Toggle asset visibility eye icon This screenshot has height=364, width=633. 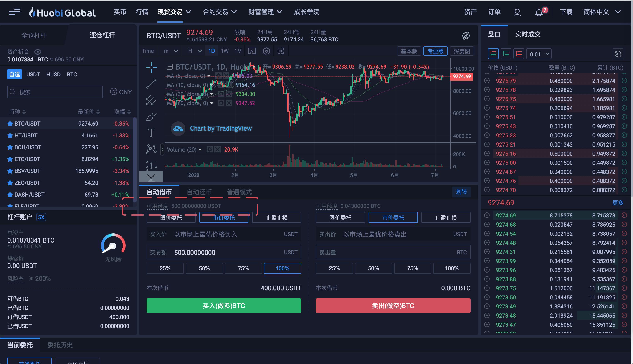click(38, 52)
